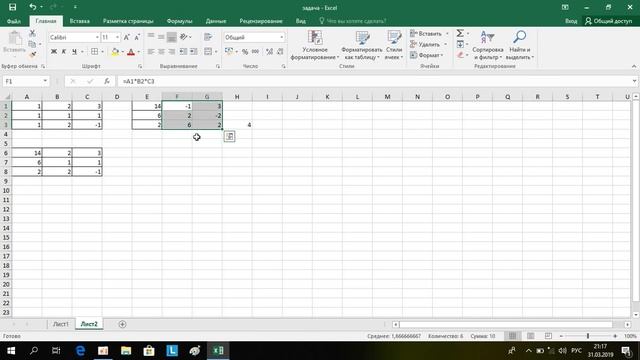Open the font color dropdown arrow
Image resolution: width=640 pixels, height=360 pixels.
(x=138, y=52)
